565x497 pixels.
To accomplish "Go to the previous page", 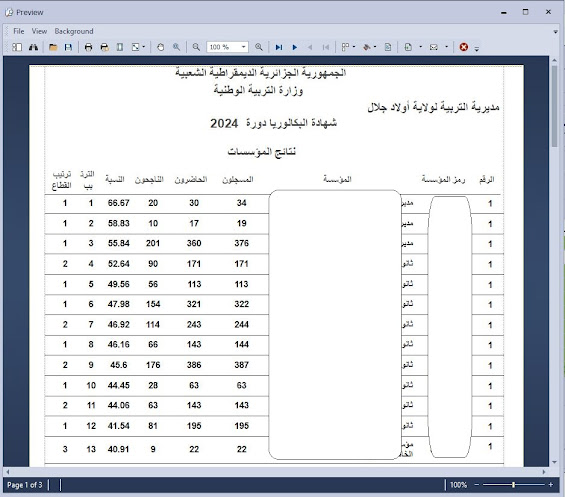I will pyautogui.click(x=310, y=47).
